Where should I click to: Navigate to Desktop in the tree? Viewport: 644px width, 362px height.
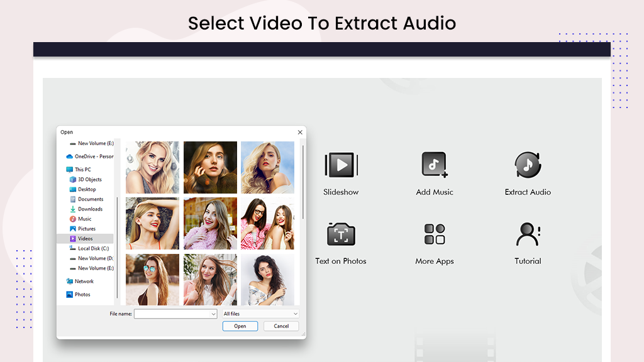coord(87,189)
